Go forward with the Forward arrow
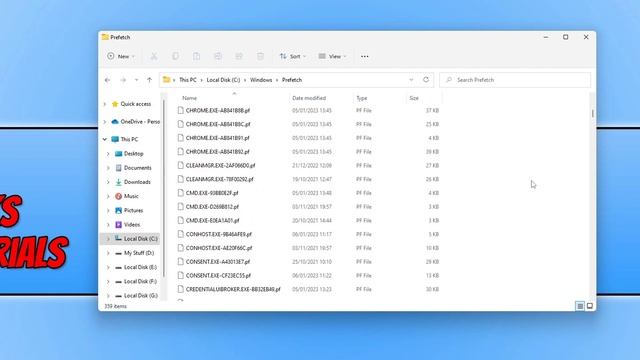The width and height of the screenshot is (640, 360). click(x=123, y=80)
